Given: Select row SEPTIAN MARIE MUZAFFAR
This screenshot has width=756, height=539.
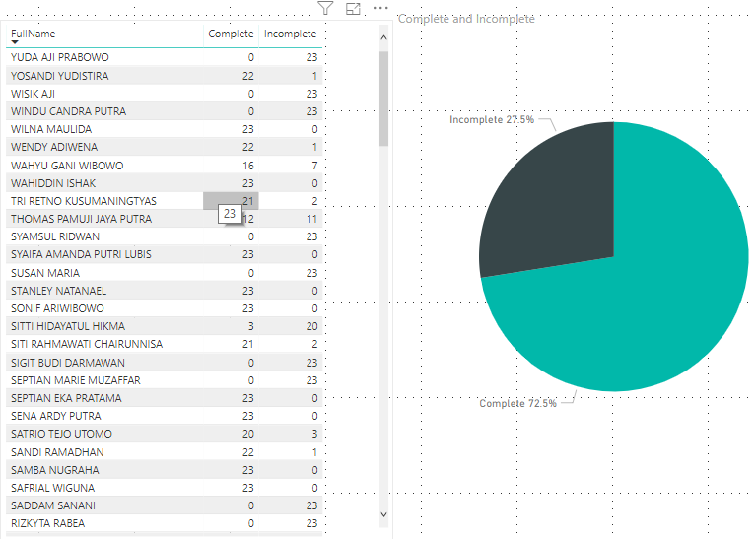Looking at the screenshot, I should coord(164,380).
